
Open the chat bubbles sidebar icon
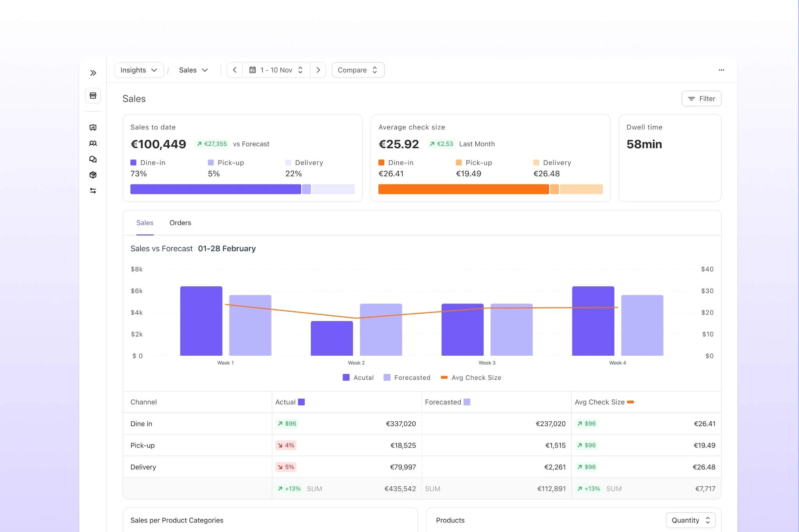[93, 159]
